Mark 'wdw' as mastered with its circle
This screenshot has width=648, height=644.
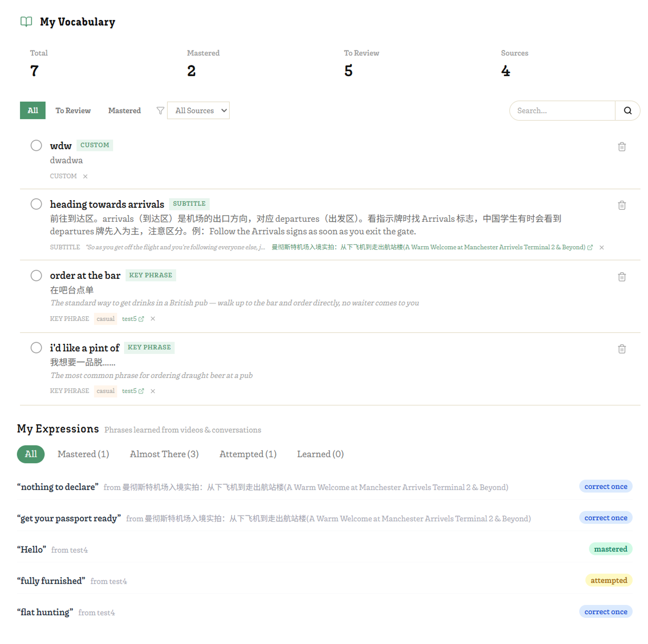click(x=36, y=145)
